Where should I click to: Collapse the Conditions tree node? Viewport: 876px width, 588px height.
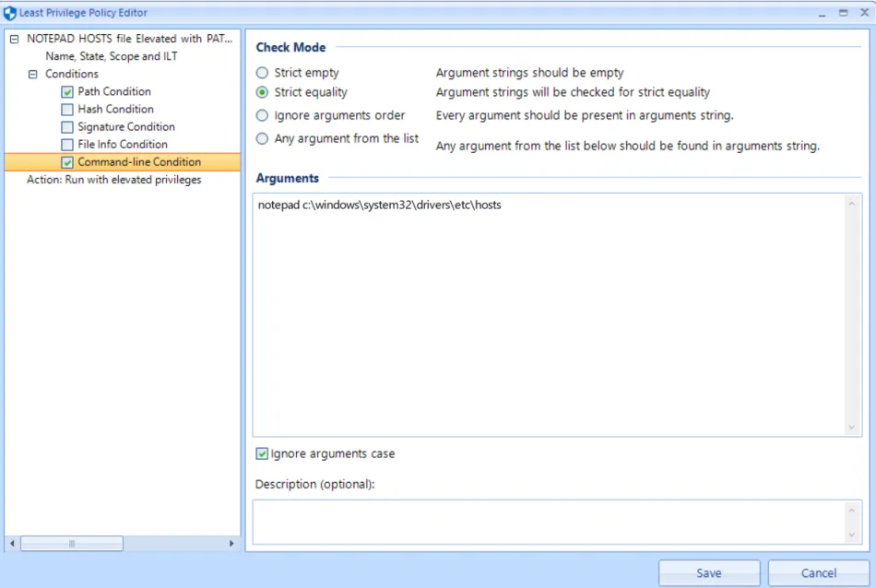(x=33, y=74)
